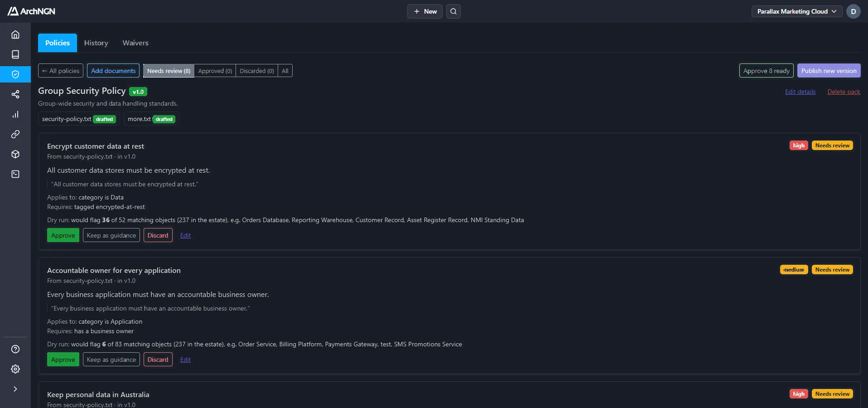Viewport: 868px width, 408px height.
Task: Open the help question mark icon
Action: 15,349
